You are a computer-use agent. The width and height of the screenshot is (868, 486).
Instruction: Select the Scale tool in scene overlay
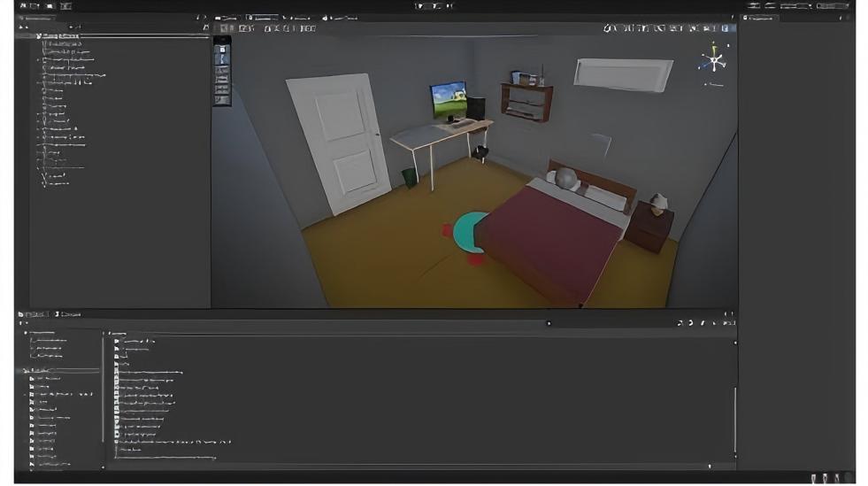pyautogui.click(x=222, y=80)
